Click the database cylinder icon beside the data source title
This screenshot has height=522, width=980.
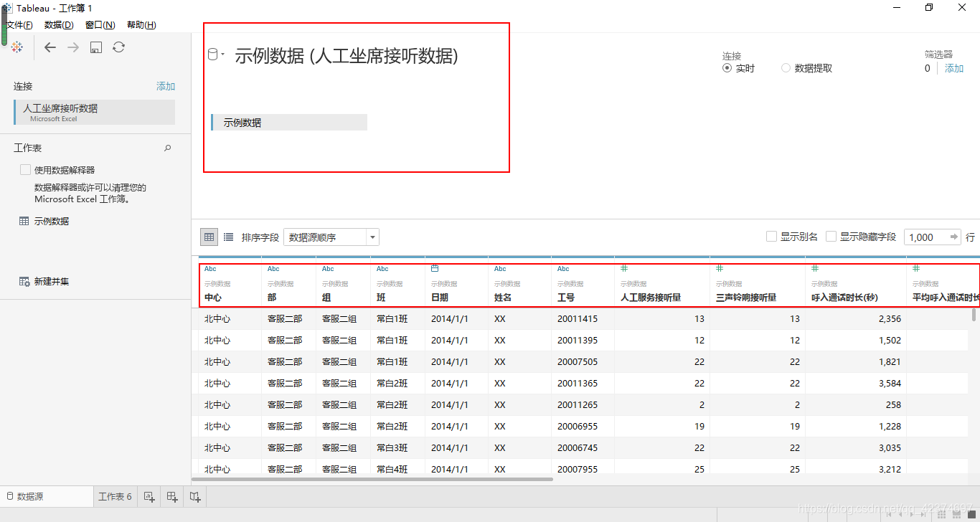pos(212,54)
